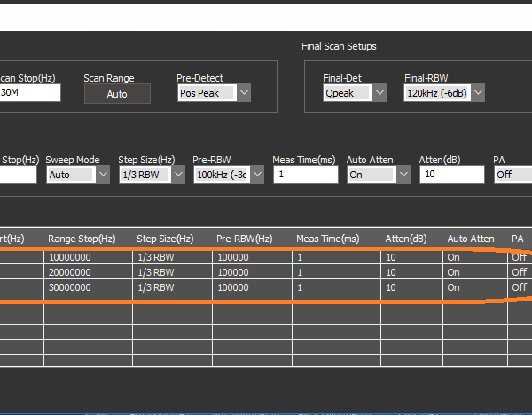Open the Final-RBW 120kHz dropdown
The width and height of the screenshot is (532, 415).
click(x=478, y=92)
